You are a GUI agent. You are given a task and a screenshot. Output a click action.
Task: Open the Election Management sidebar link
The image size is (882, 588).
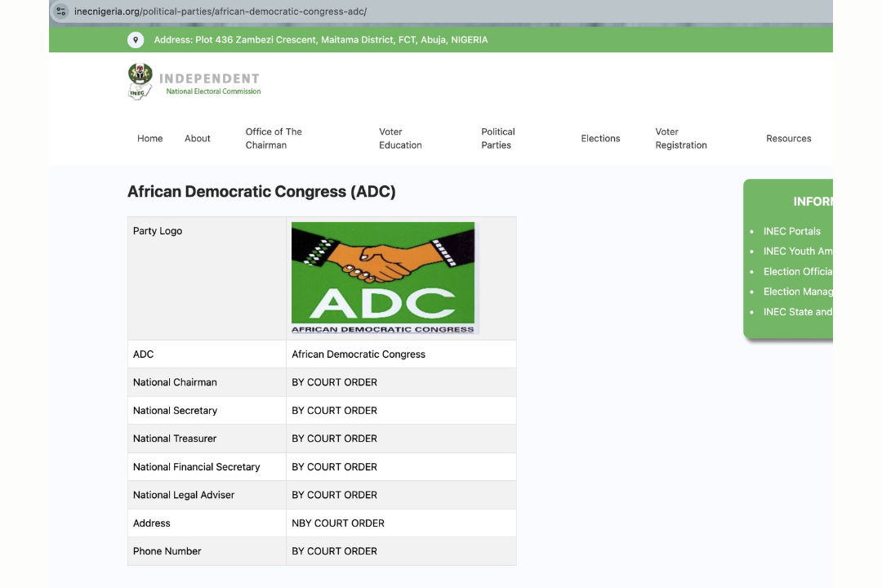coord(797,292)
